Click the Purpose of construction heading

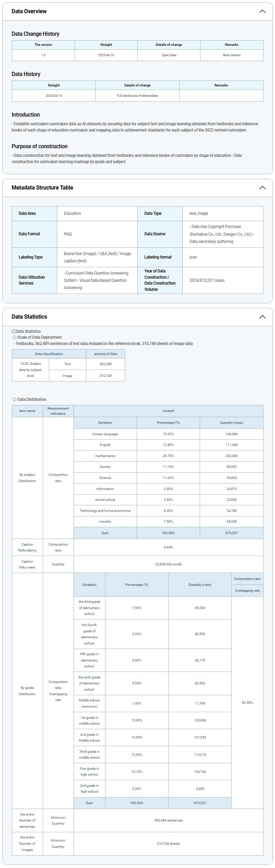[x=40, y=146]
